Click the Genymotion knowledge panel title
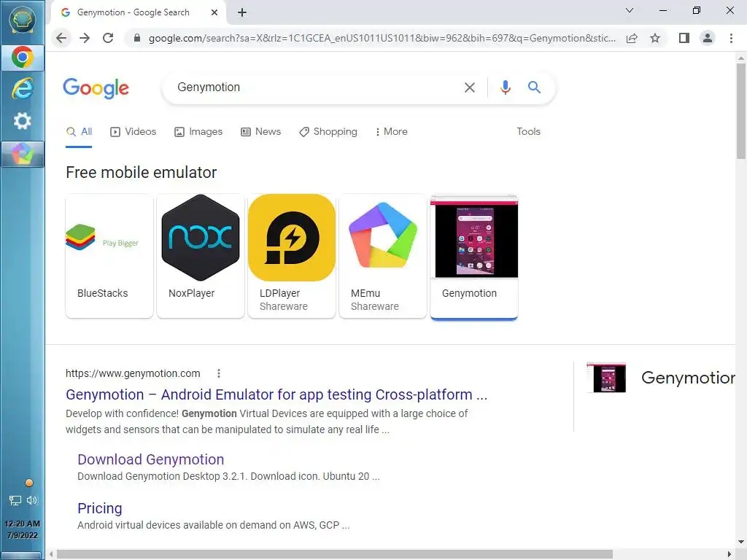Viewport: 747px width, 560px height. pyautogui.click(x=688, y=378)
